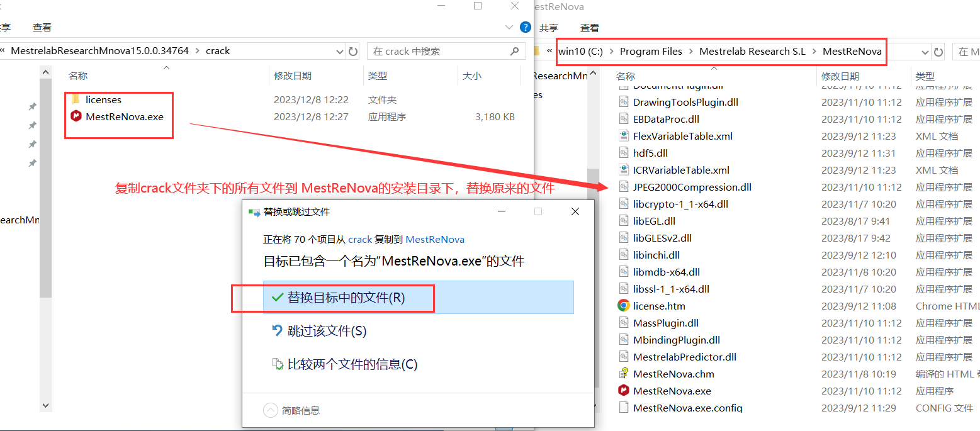Sort crack window by 大小 column
This screenshot has height=431, width=980.
click(472, 76)
